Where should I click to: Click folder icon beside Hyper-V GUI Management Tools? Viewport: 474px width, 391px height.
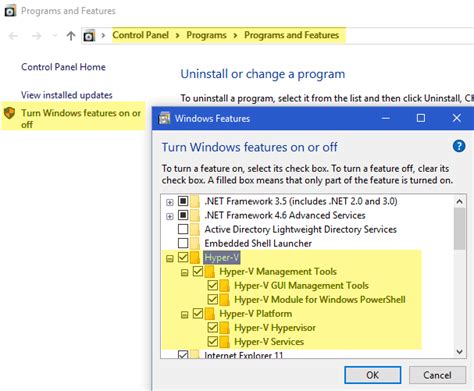click(x=225, y=286)
